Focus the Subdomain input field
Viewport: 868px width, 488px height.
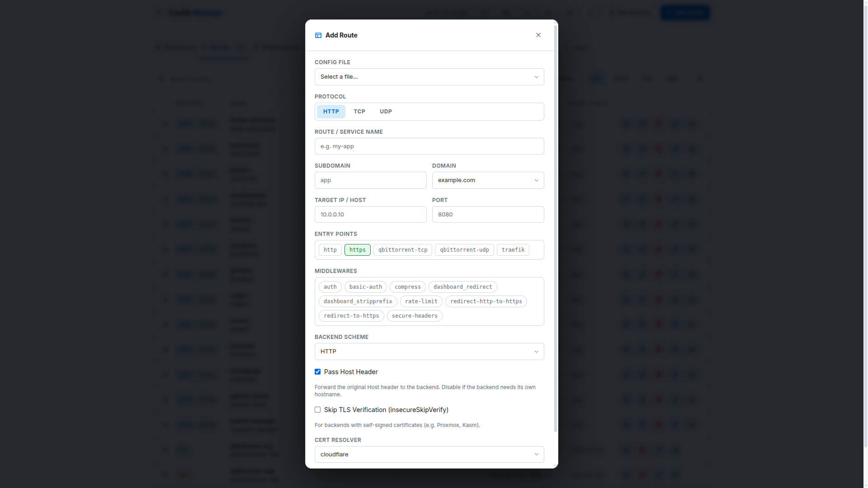coord(370,180)
